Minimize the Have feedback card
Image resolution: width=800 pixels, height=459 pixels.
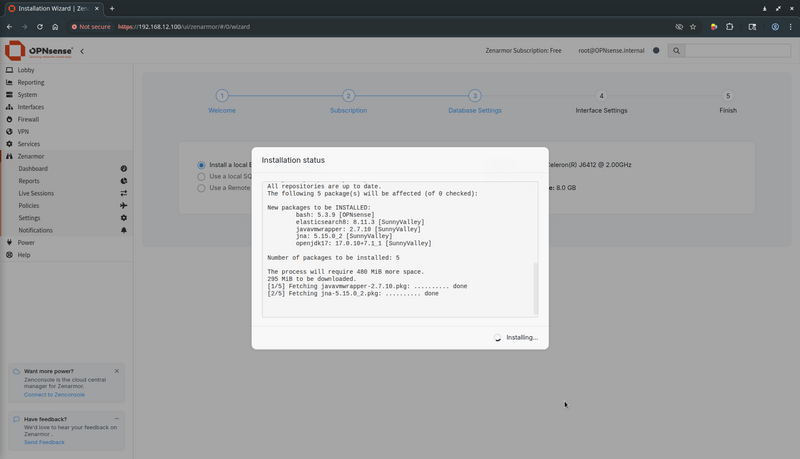(x=117, y=419)
